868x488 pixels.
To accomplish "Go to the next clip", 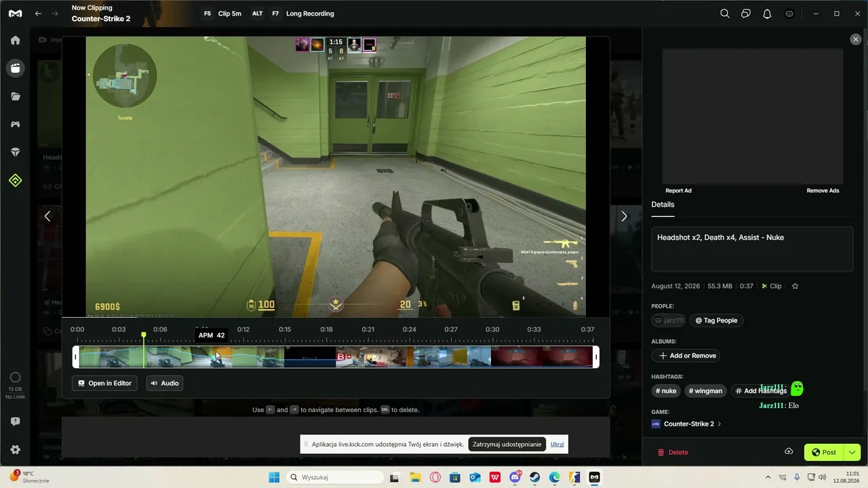I will click(625, 216).
